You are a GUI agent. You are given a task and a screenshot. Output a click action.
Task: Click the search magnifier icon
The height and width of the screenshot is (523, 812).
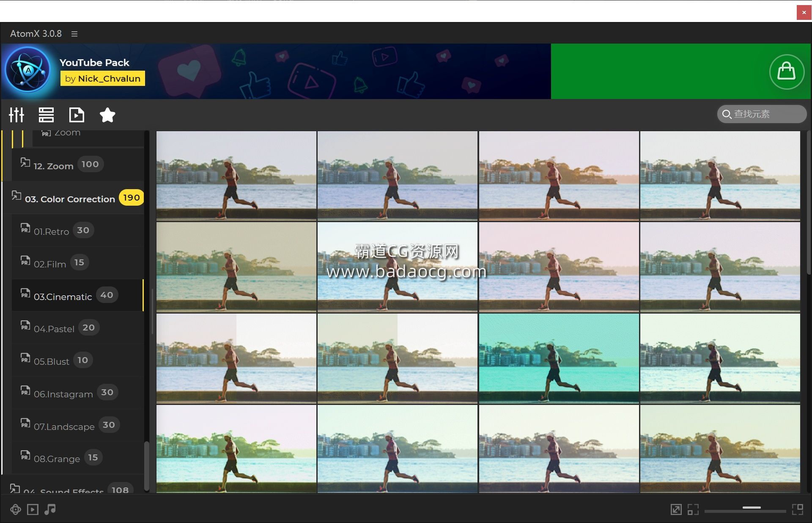pyautogui.click(x=727, y=114)
